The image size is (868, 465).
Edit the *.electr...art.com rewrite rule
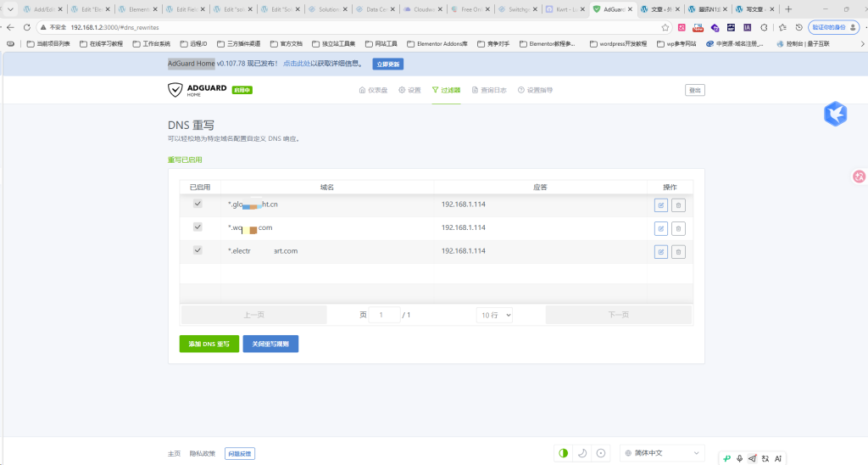click(661, 252)
